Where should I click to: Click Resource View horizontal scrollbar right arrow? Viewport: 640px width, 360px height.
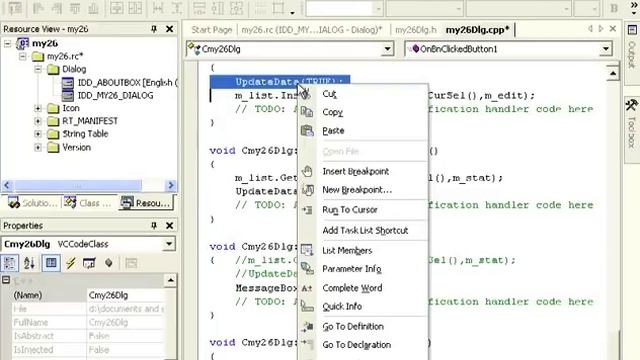(171, 185)
